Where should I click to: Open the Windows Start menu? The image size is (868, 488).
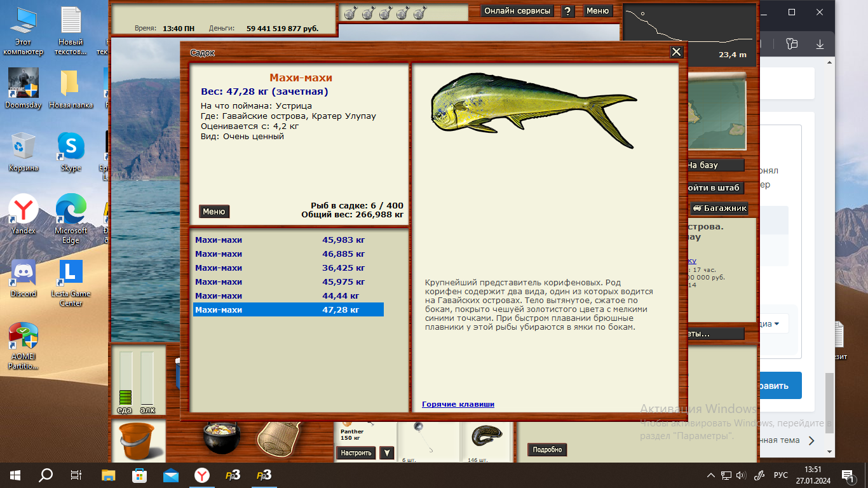15,475
